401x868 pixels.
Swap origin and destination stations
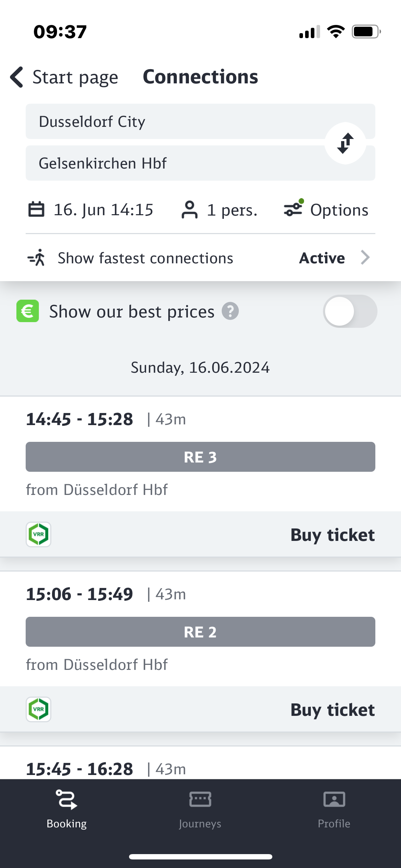pos(345,143)
